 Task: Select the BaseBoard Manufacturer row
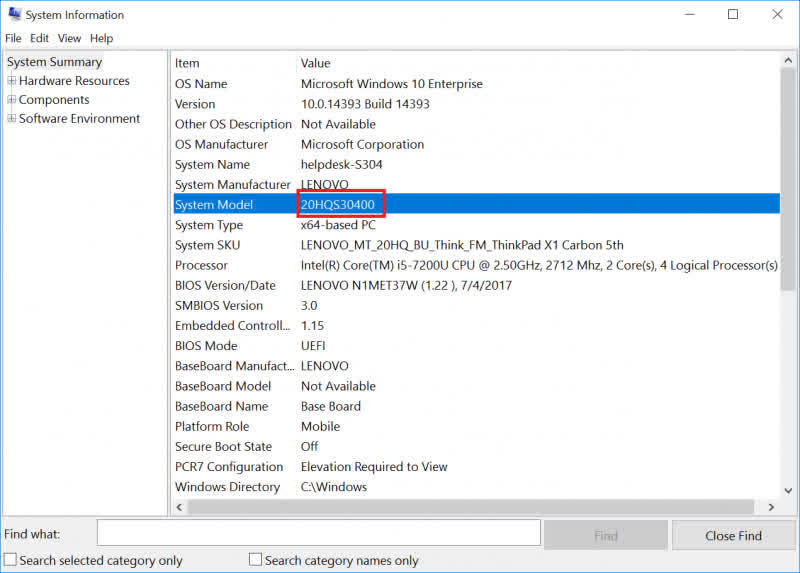click(x=477, y=366)
